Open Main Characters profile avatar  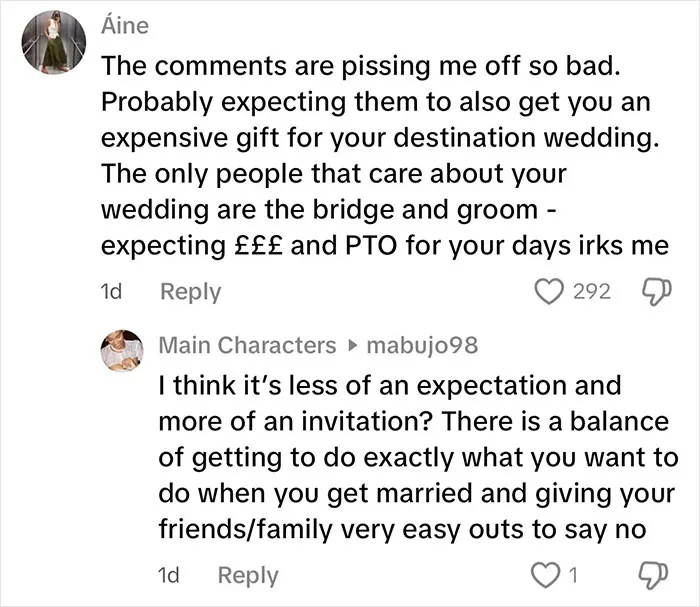tap(122, 350)
